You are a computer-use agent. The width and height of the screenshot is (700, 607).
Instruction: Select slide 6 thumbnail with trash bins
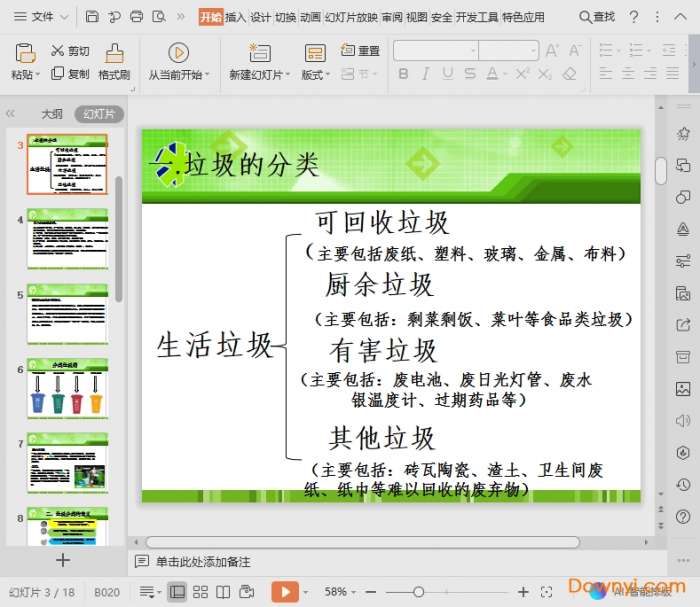(x=68, y=388)
